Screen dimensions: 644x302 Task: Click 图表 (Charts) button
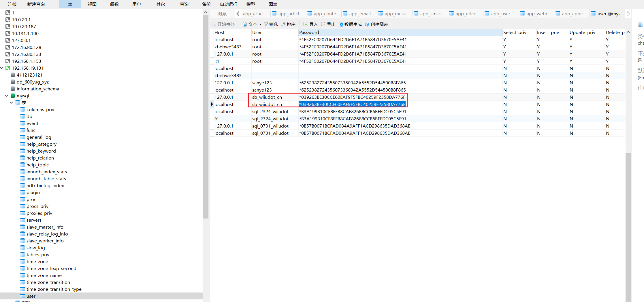(x=273, y=4)
